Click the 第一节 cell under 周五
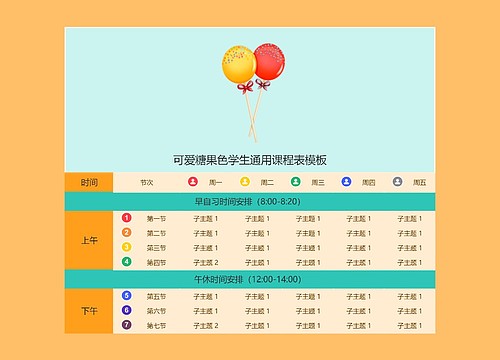Viewport: 500px width, 360px height. click(x=410, y=219)
